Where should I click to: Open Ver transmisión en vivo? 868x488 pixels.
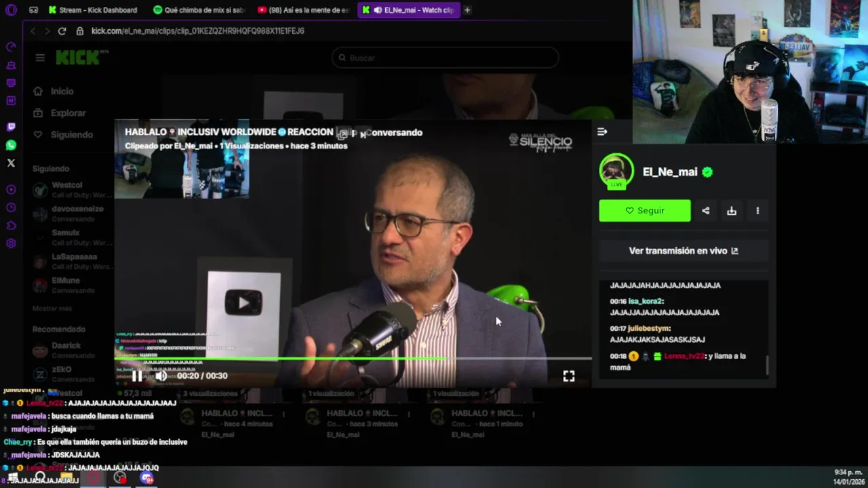pyautogui.click(x=684, y=251)
